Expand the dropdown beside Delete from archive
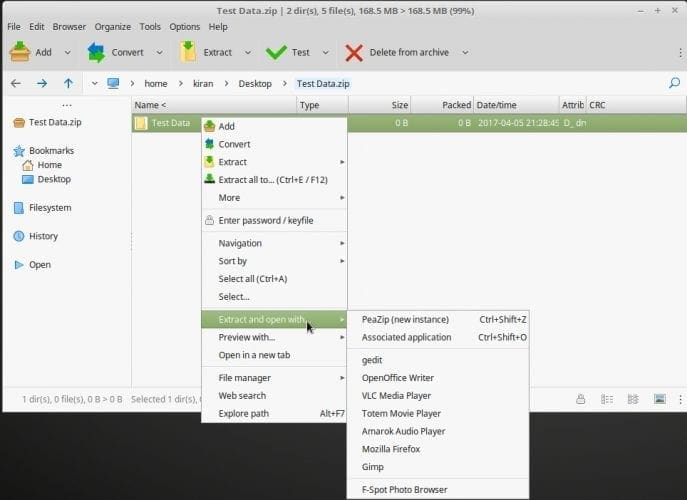Image resolution: width=687 pixels, height=500 pixels. [467, 52]
